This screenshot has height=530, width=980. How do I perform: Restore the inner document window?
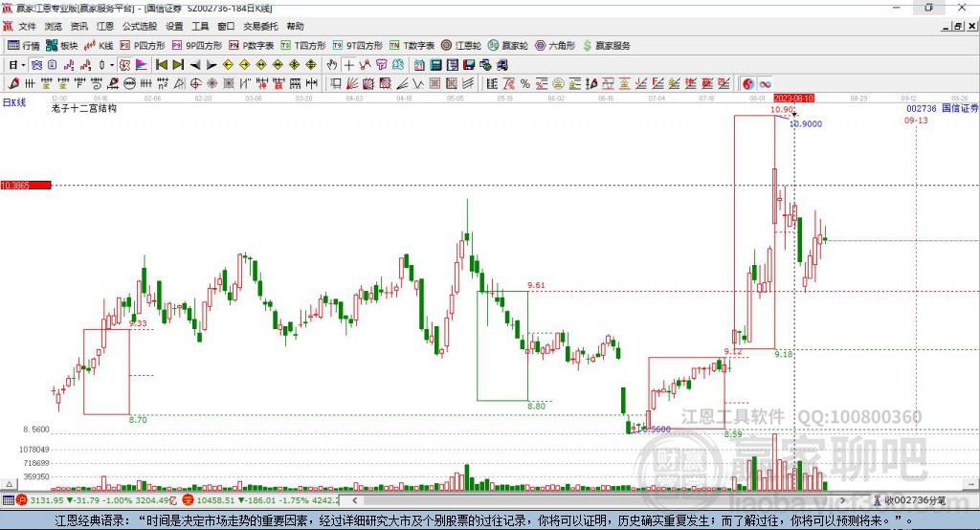pyautogui.click(x=958, y=26)
